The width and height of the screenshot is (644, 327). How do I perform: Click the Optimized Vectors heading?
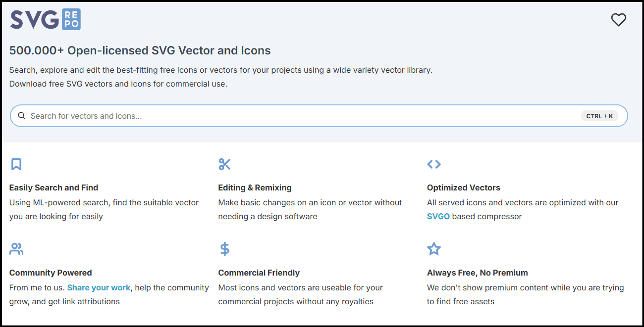463,187
